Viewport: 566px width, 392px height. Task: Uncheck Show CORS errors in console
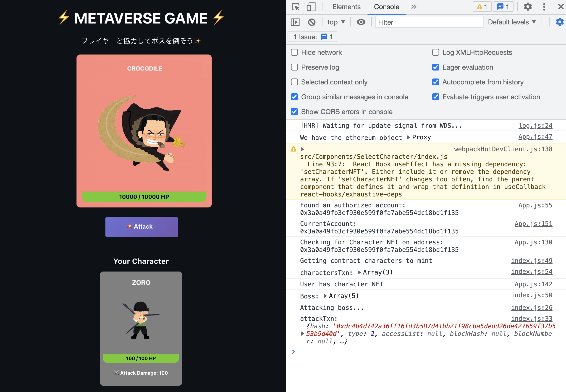[294, 112]
